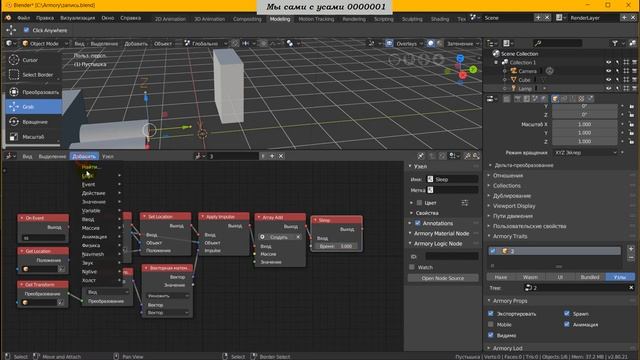The width and height of the screenshot is (640, 360).
Task: Choose the Grab tool
Action: point(33,107)
